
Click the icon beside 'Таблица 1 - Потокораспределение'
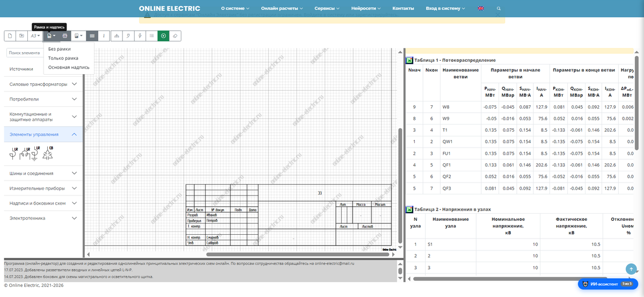click(409, 60)
